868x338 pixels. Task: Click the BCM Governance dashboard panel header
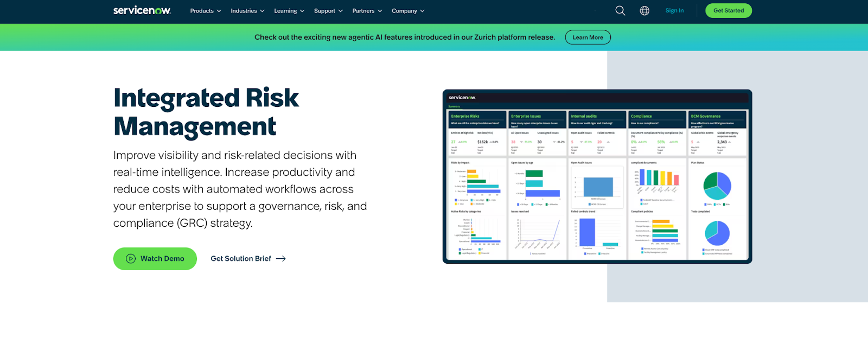tap(717, 116)
